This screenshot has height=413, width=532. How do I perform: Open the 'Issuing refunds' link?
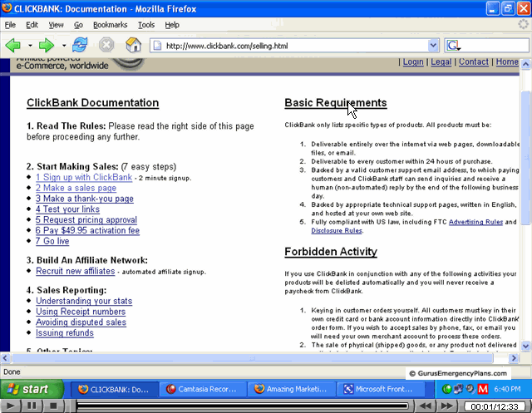point(65,333)
